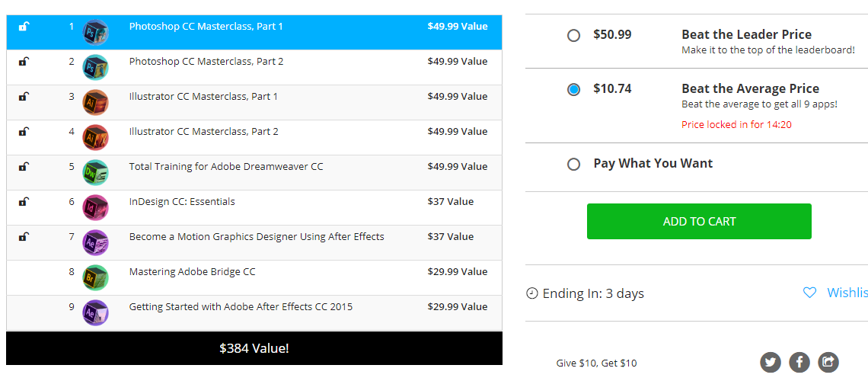
Task: Share the deal on Facebook
Action: (x=799, y=362)
